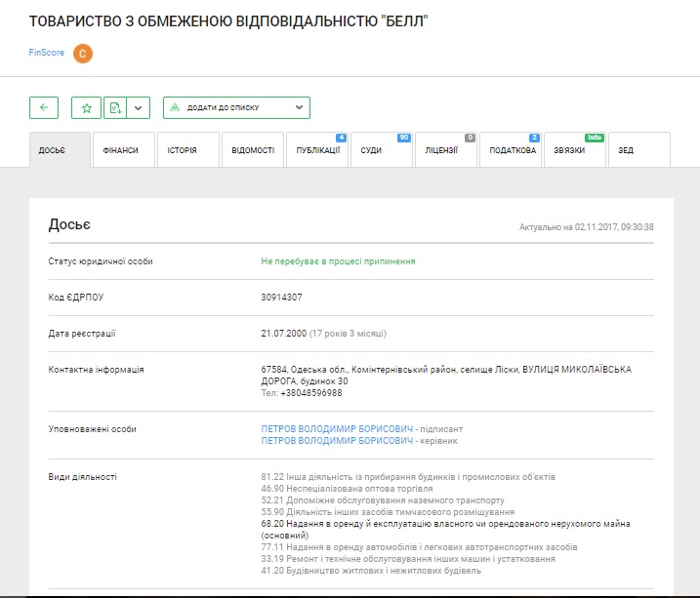Screen dimensions: 700x598
Task: Open Петров Володимир Борисович підписант link
Action: pos(337,428)
